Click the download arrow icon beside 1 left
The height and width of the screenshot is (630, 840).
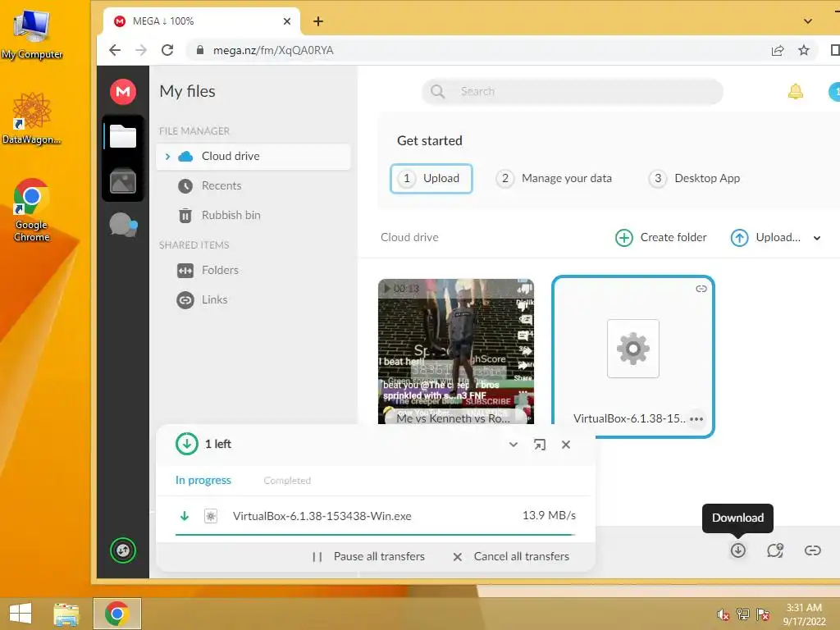187,444
